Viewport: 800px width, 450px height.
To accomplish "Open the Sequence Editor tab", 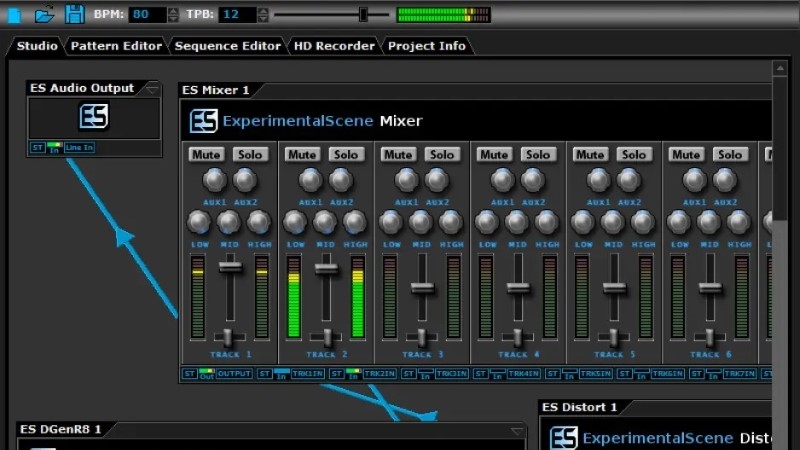I will 228,46.
